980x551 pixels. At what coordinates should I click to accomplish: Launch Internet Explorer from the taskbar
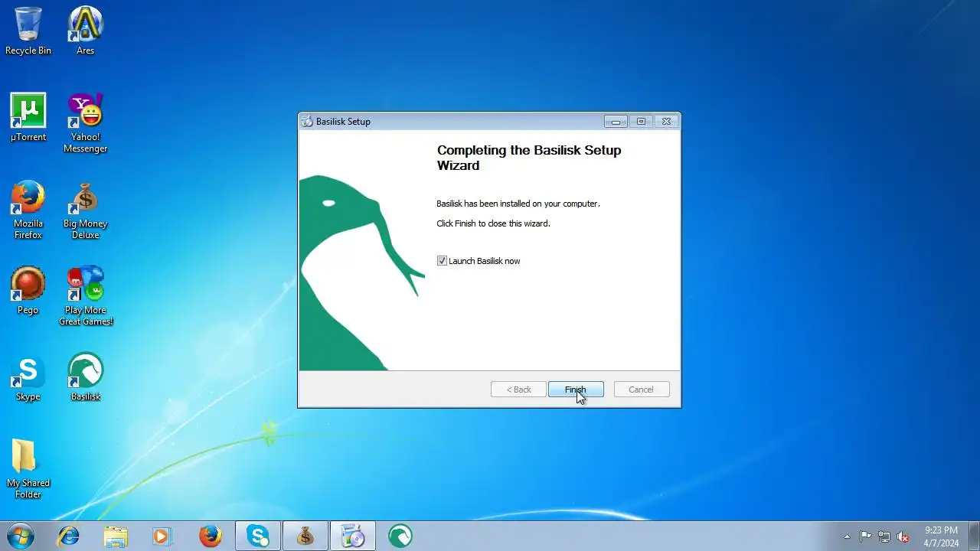click(x=69, y=536)
